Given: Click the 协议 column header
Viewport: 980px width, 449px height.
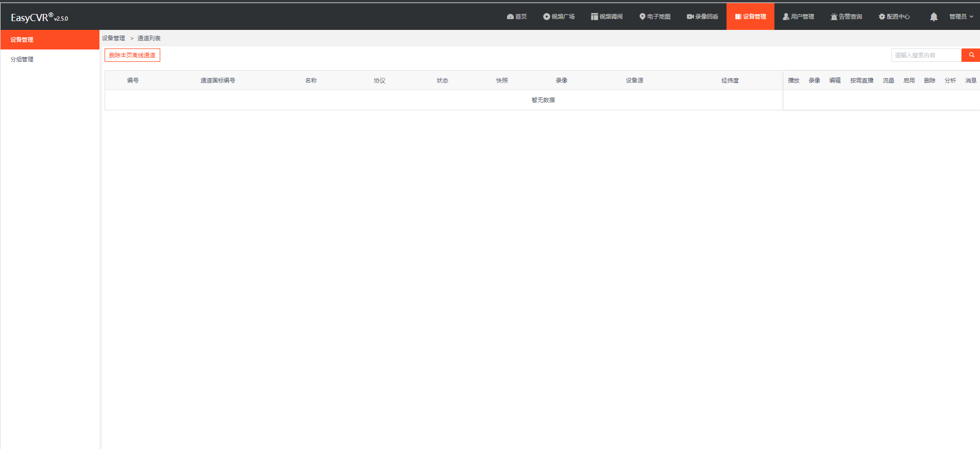Looking at the screenshot, I should click(x=380, y=80).
